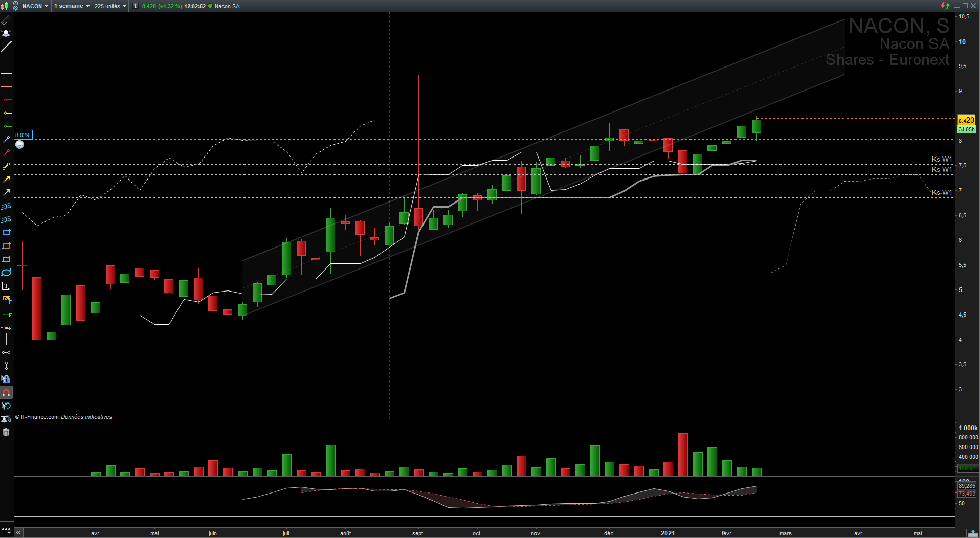
Task: Click the green 8,420 (+1,32 %) quote
Action: click(162, 6)
